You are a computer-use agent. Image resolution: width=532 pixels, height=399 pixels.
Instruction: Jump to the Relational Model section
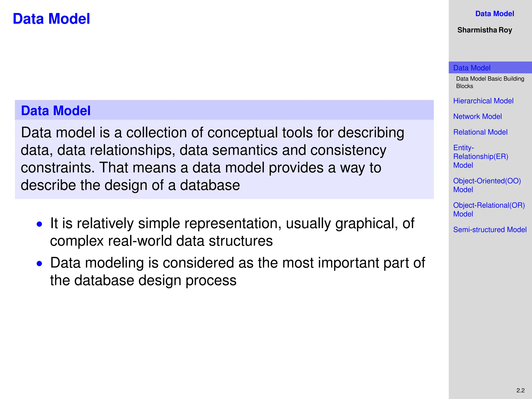click(480, 132)
